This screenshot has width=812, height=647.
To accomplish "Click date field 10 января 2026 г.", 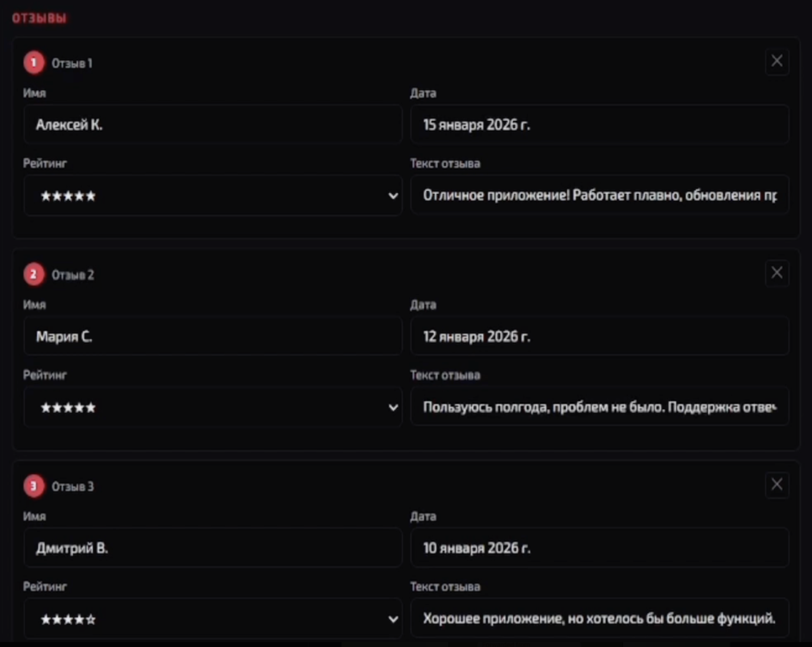I will pyautogui.click(x=600, y=548).
